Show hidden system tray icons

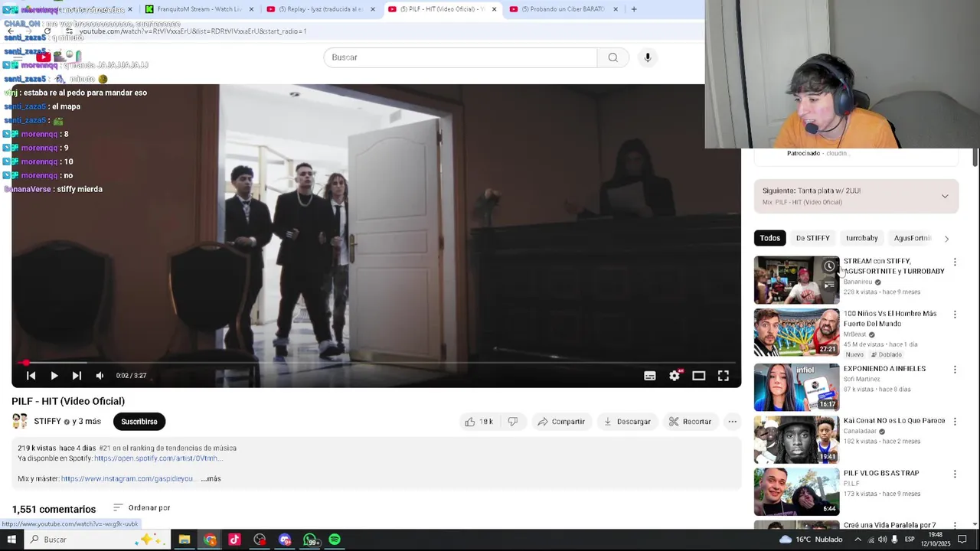pyautogui.click(x=857, y=540)
